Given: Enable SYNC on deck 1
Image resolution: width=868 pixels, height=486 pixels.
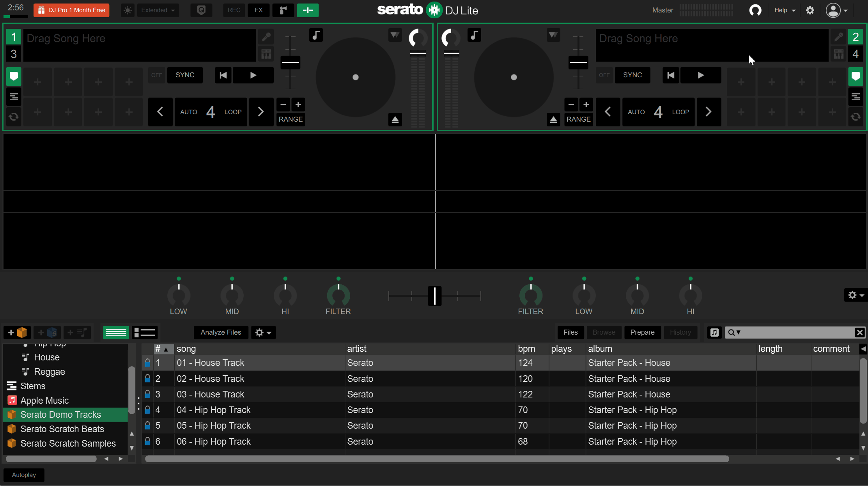Looking at the screenshot, I should 185,75.
